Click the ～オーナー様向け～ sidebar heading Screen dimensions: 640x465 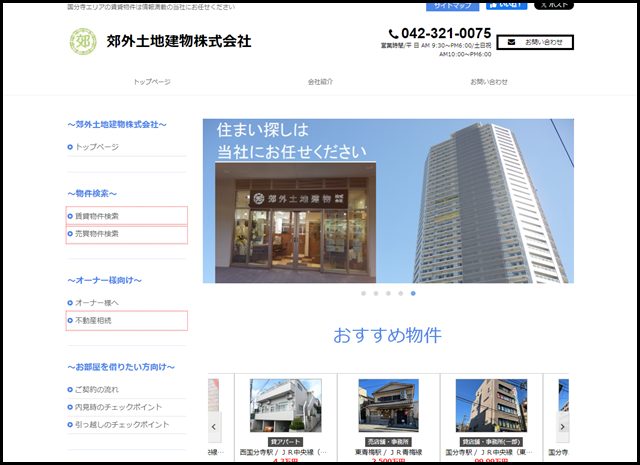coord(104,280)
